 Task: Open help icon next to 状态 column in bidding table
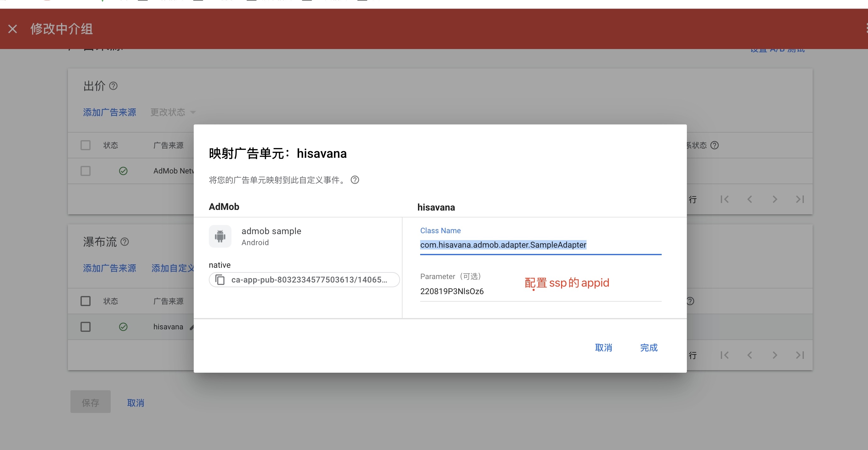(x=714, y=145)
